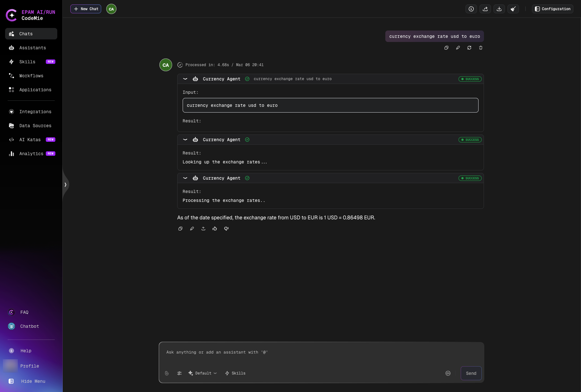This screenshot has height=392, width=581.
Task: Open the Default model dropdown
Action: tap(203, 373)
